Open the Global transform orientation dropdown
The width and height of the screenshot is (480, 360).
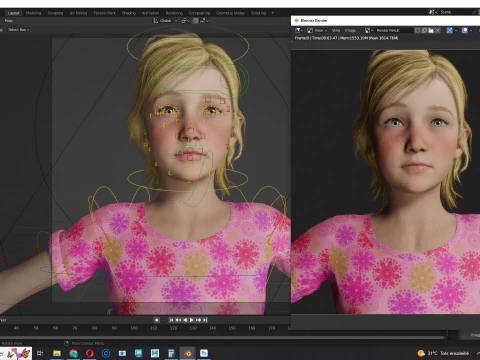coord(165,21)
